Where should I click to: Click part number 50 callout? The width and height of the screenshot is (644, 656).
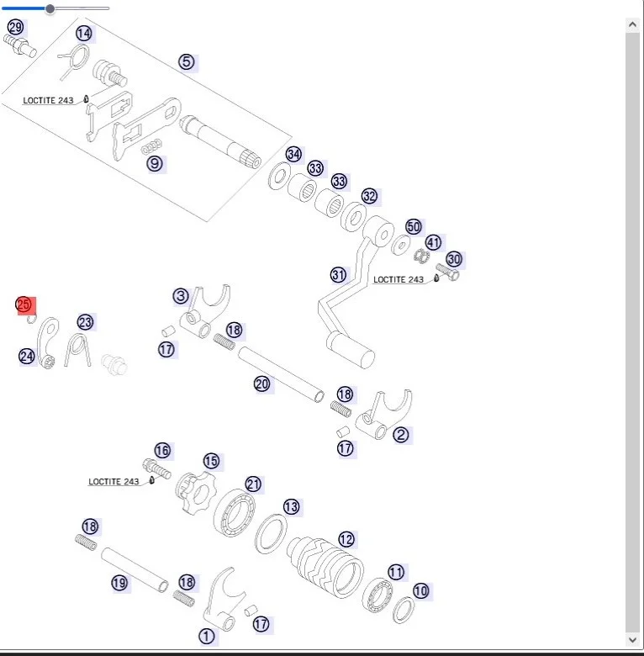(413, 227)
